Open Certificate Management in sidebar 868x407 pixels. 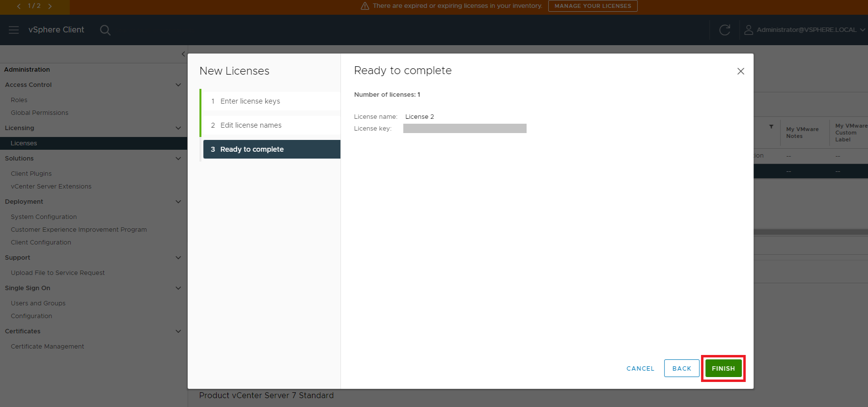[x=47, y=347]
